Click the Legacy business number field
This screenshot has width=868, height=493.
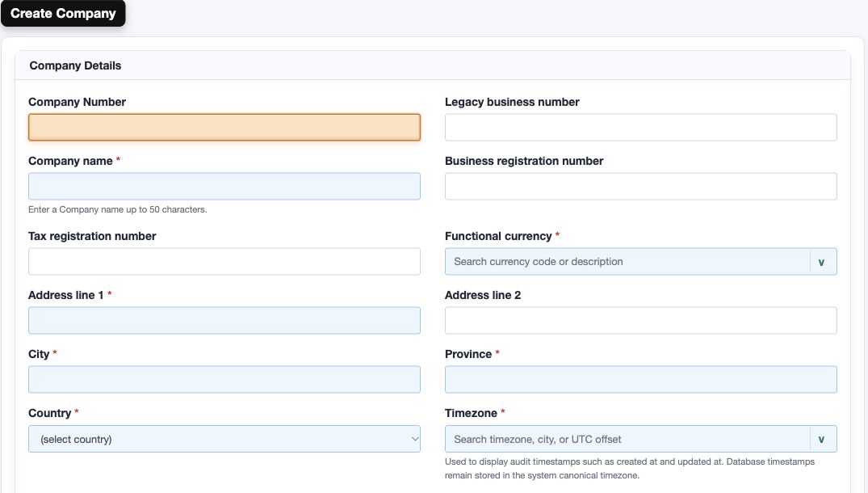(x=641, y=128)
